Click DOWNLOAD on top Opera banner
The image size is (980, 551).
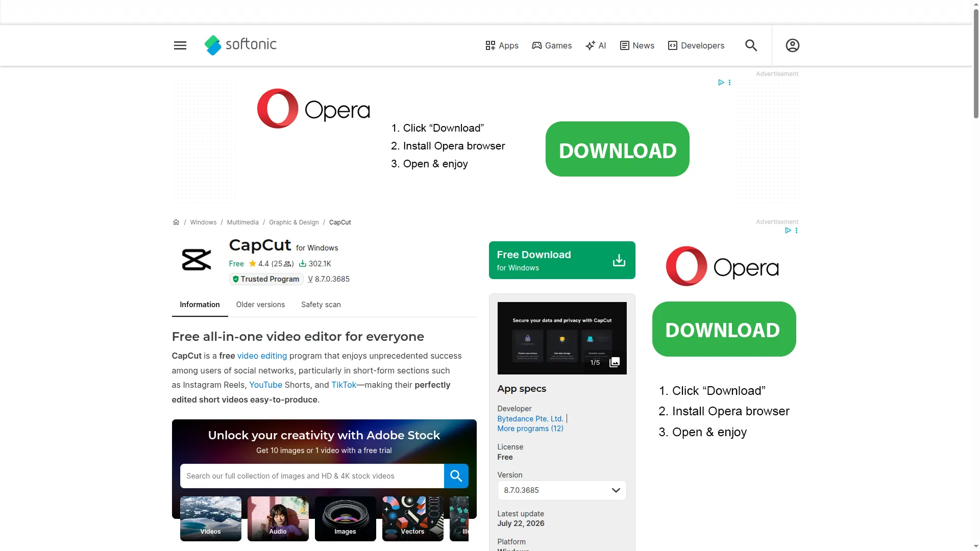pyautogui.click(x=617, y=149)
